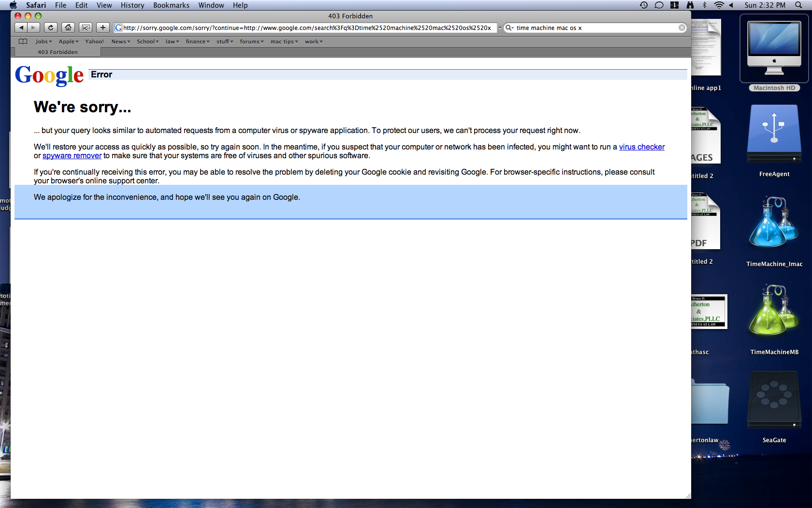The width and height of the screenshot is (812, 508).
Task: Expand the law bookmarks dropdown
Action: [x=173, y=42]
